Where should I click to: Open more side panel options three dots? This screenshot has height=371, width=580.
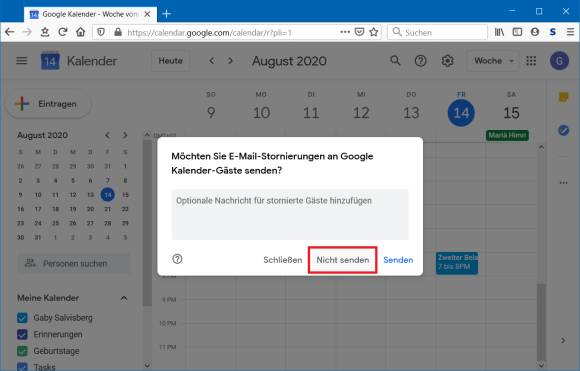point(563,183)
